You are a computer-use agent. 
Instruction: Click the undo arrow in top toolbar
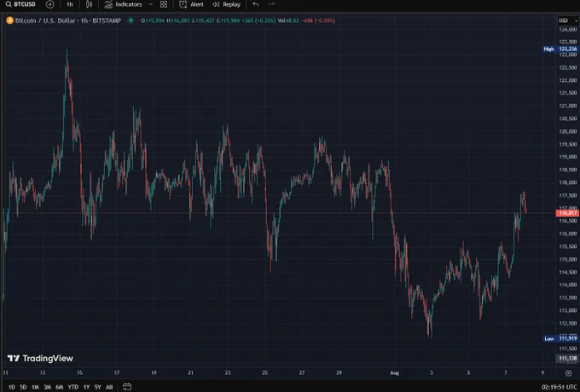(256, 4)
